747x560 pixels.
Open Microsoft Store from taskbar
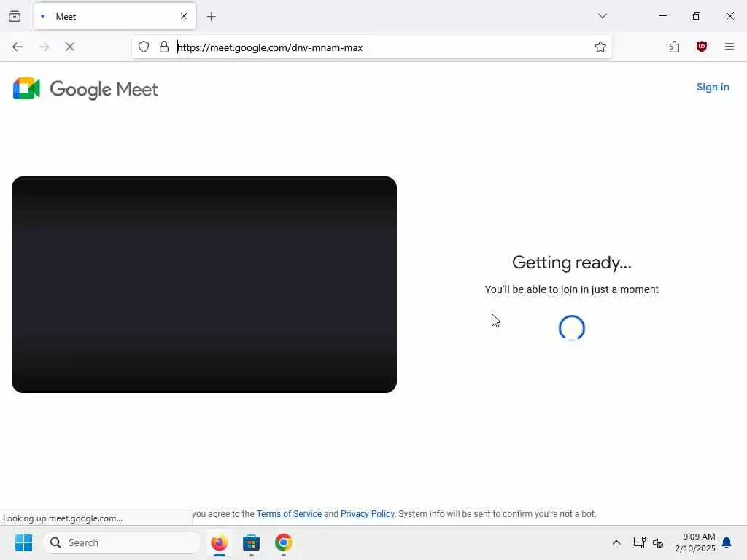[251, 542]
